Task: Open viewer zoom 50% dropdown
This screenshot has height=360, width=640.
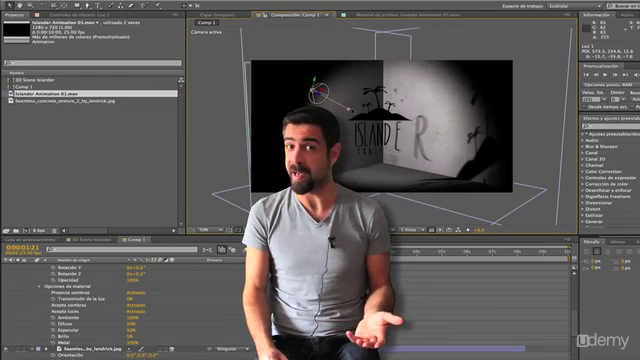Action: click(210, 230)
